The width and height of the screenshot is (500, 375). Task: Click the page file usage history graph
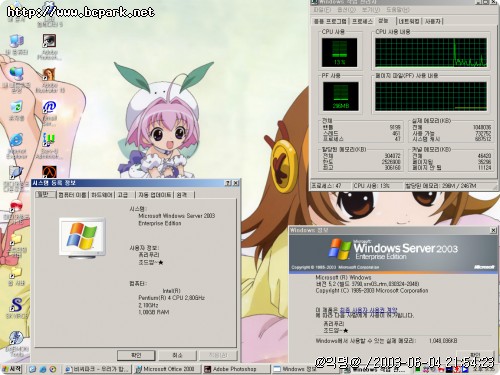pyautogui.click(x=431, y=96)
